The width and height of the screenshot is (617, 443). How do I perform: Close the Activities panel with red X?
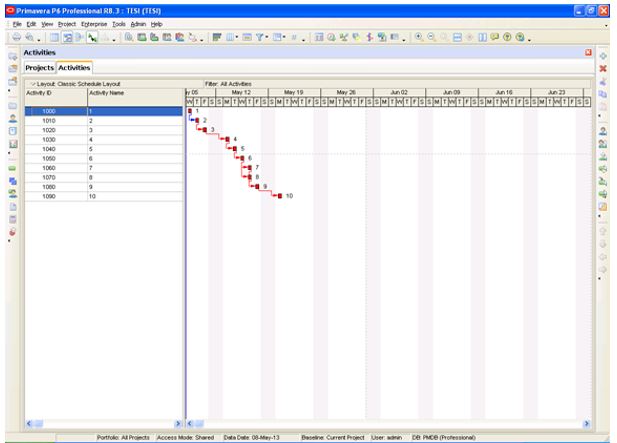(x=588, y=52)
